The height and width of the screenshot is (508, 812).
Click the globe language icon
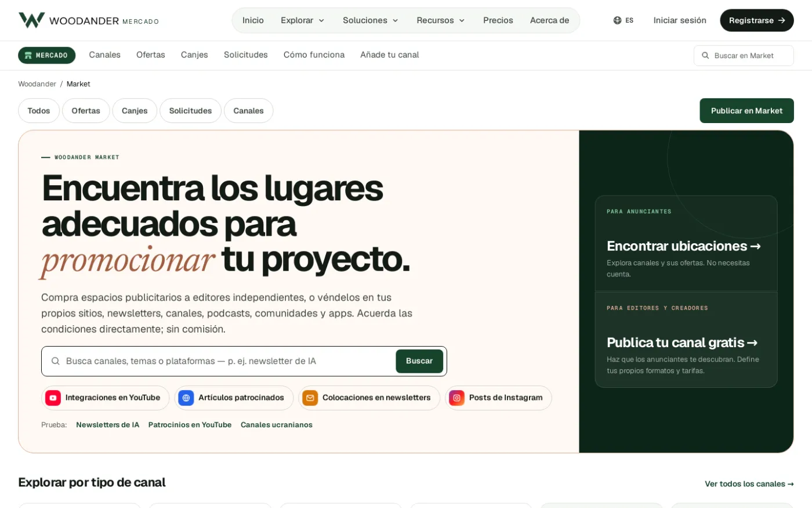coord(617,20)
